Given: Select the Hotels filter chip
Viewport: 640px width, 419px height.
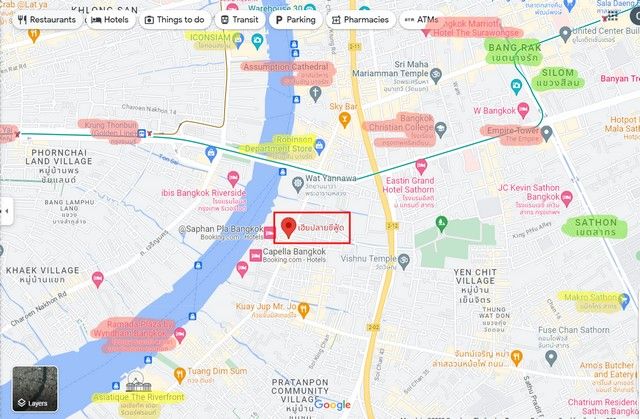Looking at the screenshot, I should tap(110, 20).
